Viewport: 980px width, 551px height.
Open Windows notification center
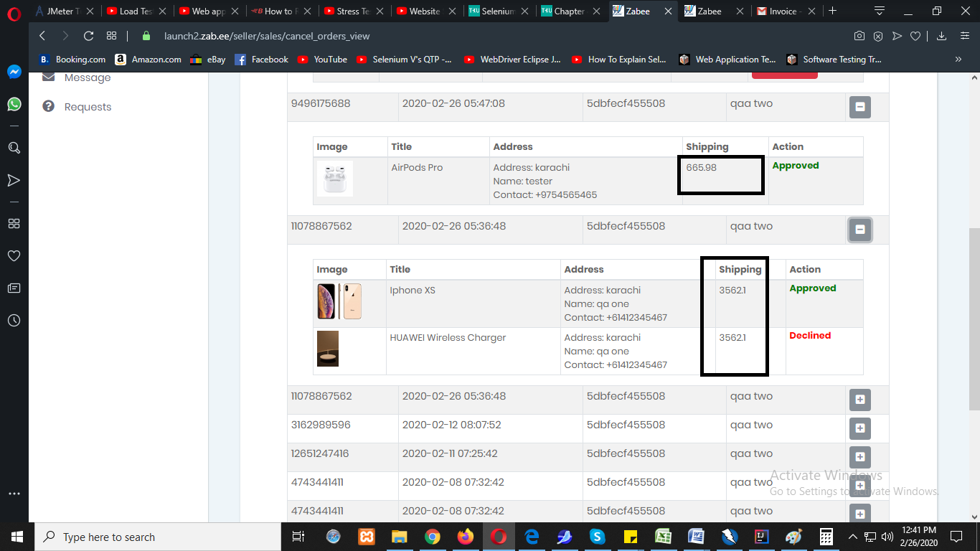956,537
